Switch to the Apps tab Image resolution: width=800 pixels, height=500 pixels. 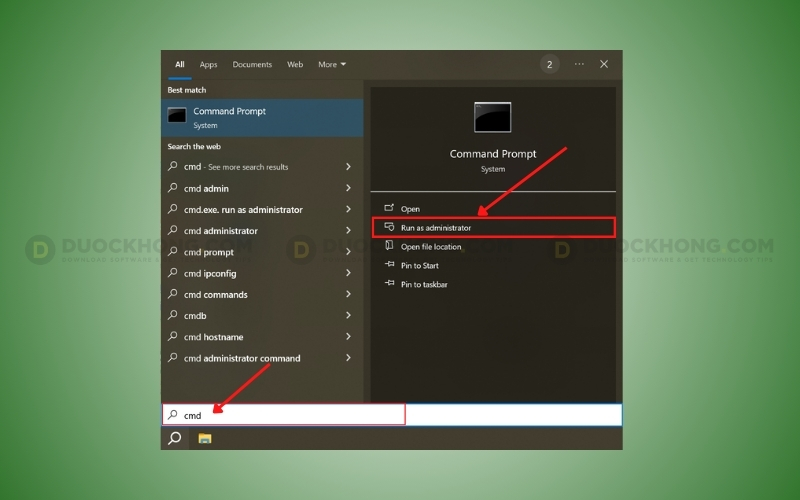(208, 64)
